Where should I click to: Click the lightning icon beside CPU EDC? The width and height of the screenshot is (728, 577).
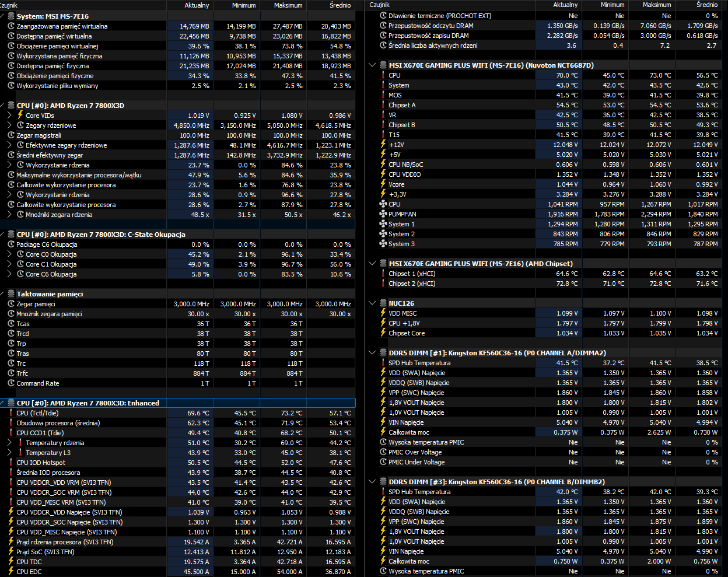(x=11, y=572)
